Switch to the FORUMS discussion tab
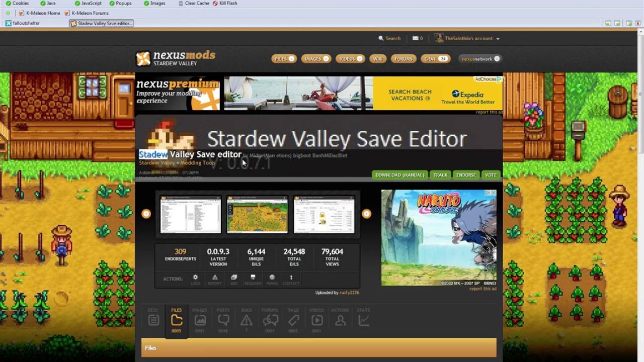 tap(270, 320)
